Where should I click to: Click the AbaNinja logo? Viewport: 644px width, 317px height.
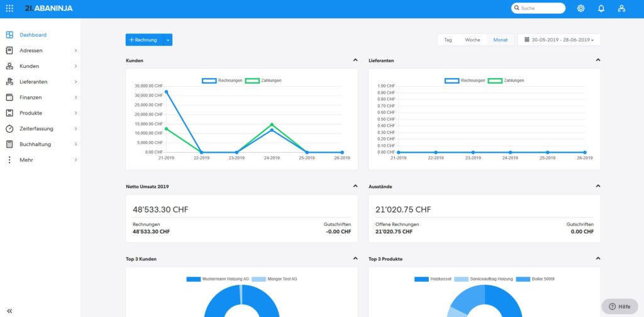point(48,8)
